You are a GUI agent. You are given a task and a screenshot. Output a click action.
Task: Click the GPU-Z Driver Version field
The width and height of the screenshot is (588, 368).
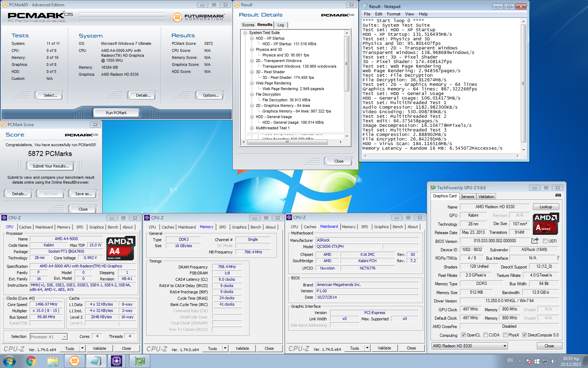click(509, 301)
